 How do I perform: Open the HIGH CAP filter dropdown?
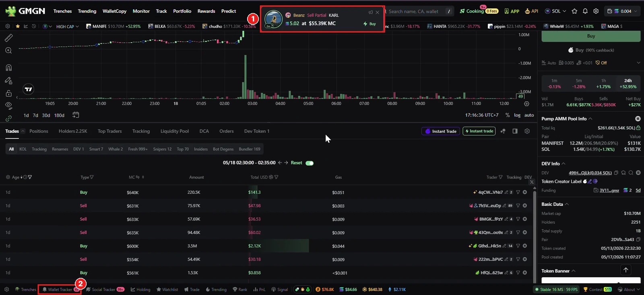[x=68, y=27]
